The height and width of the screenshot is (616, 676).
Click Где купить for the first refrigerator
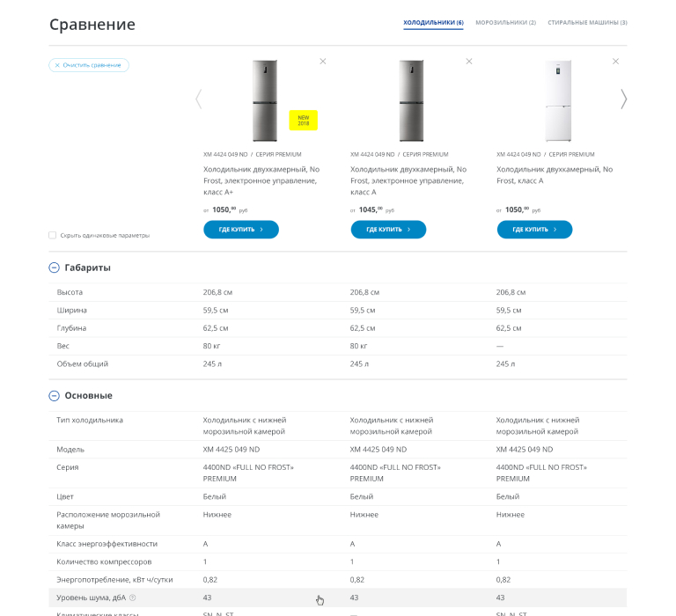tap(241, 230)
